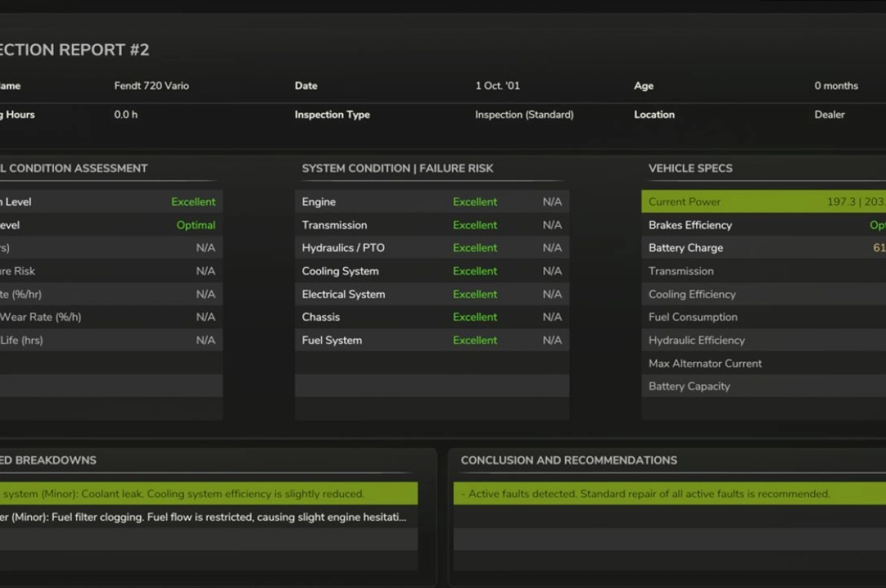
Task: Click the Electrical System row
Action: coord(431,294)
